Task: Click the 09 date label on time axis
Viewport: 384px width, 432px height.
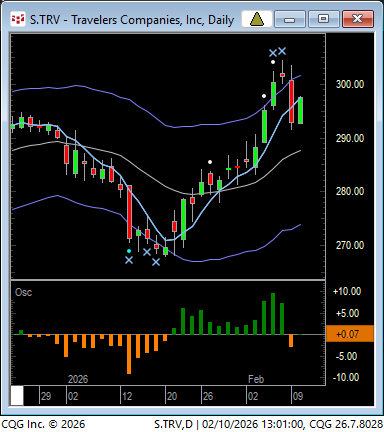Action: pos(298,396)
